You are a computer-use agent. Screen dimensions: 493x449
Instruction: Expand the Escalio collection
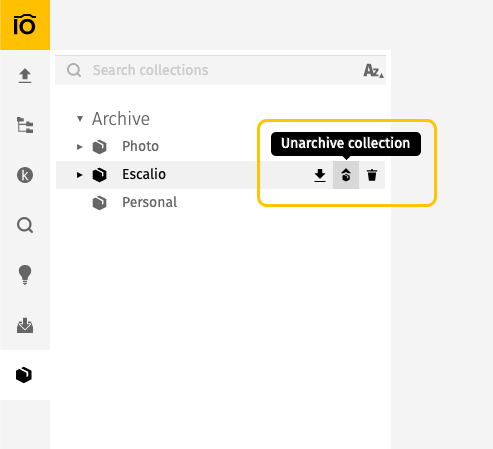click(x=79, y=175)
